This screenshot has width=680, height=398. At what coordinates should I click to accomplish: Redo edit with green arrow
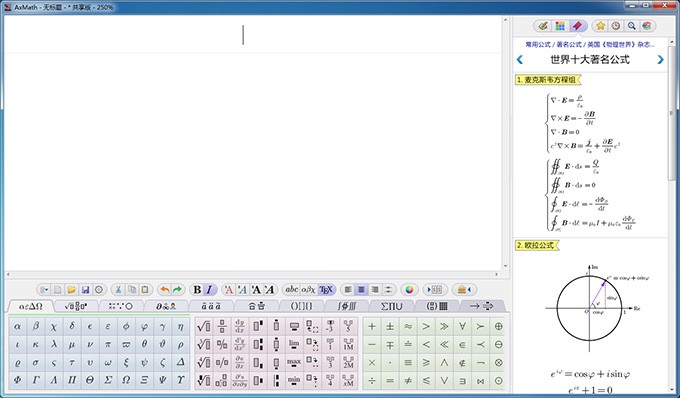(177, 290)
